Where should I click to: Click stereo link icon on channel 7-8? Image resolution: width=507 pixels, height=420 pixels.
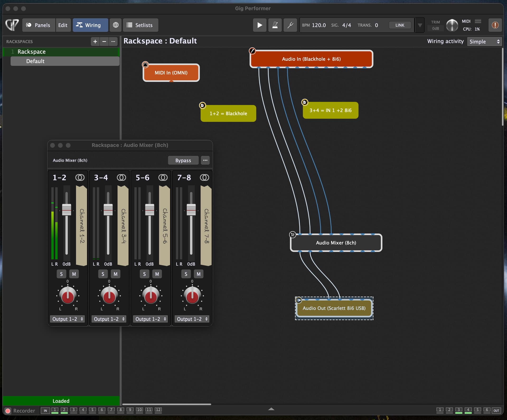click(x=204, y=177)
